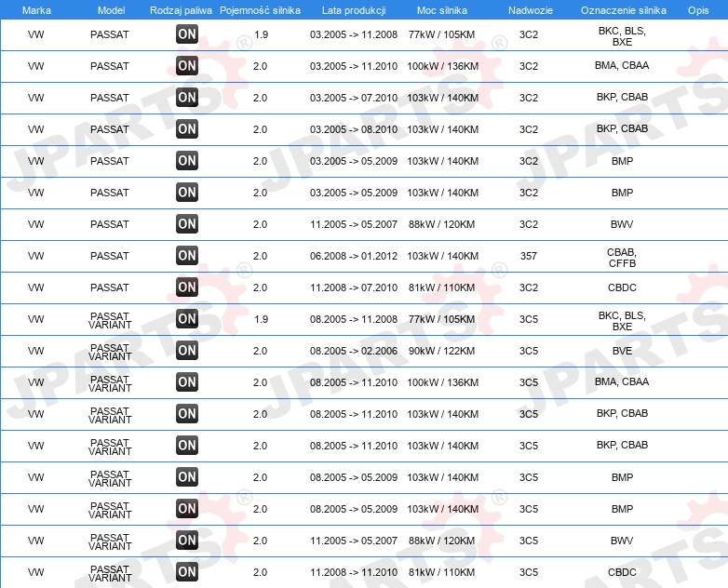Click the Oznaczenie silnika column header

(x=624, y=10)
